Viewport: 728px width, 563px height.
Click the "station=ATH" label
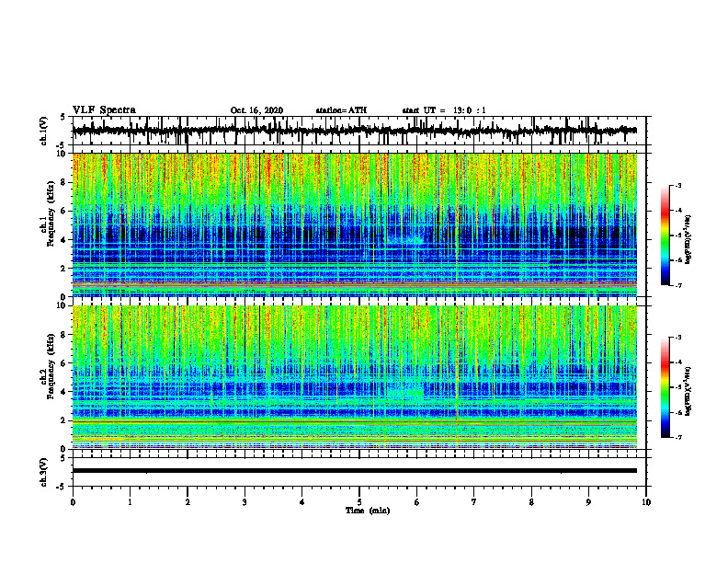[341, 110]
